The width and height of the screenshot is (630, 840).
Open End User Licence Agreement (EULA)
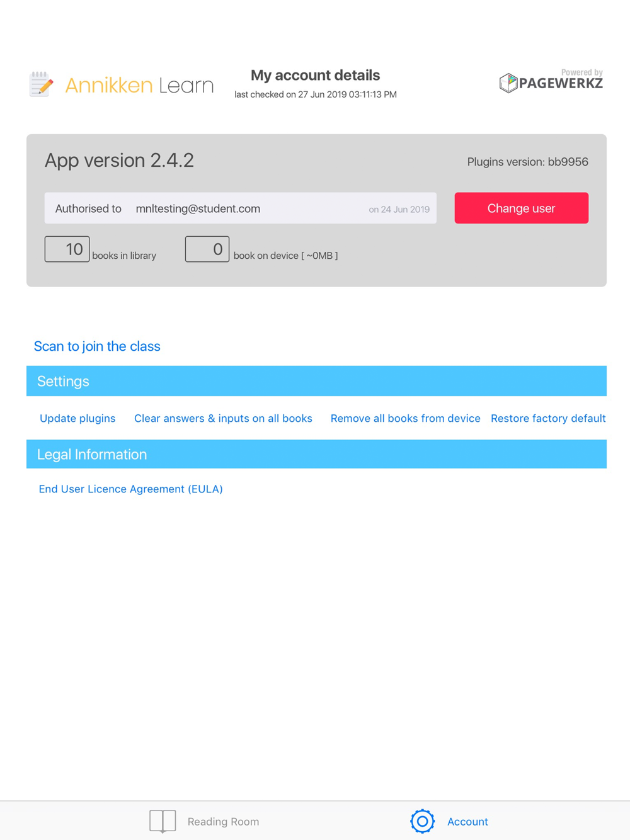click(x=131, y=489)
